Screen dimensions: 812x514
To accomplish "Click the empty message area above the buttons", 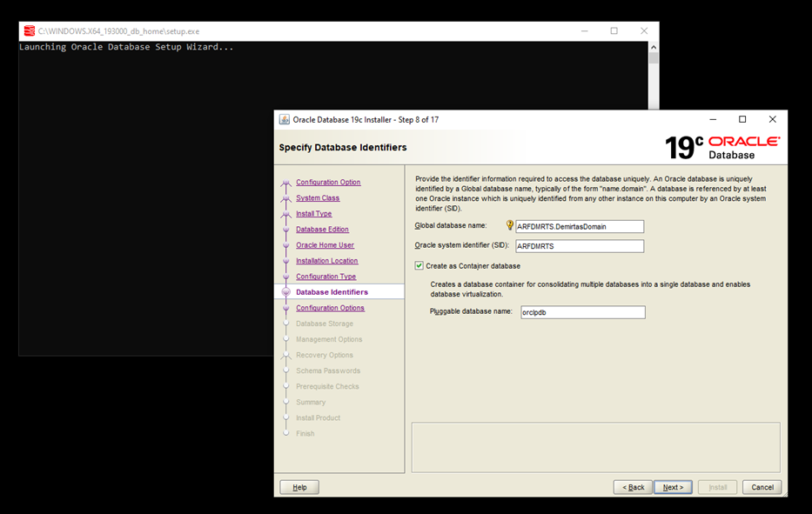I will (x=595, y=447).
